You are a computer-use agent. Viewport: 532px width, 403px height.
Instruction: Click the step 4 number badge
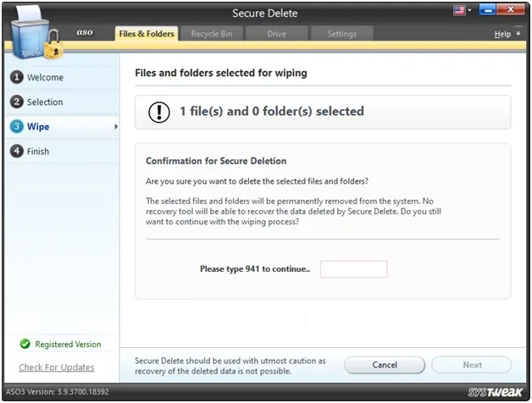[17, 151]
